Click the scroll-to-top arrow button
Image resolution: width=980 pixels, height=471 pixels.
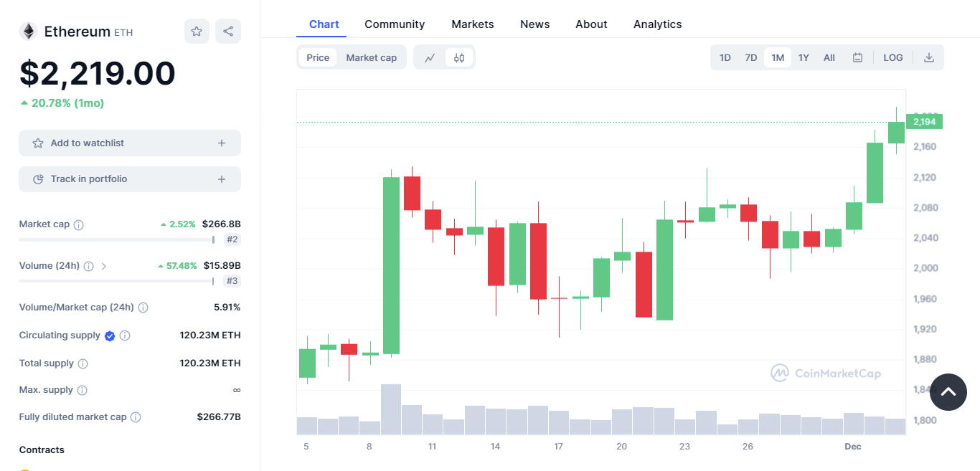coord(948,392)
